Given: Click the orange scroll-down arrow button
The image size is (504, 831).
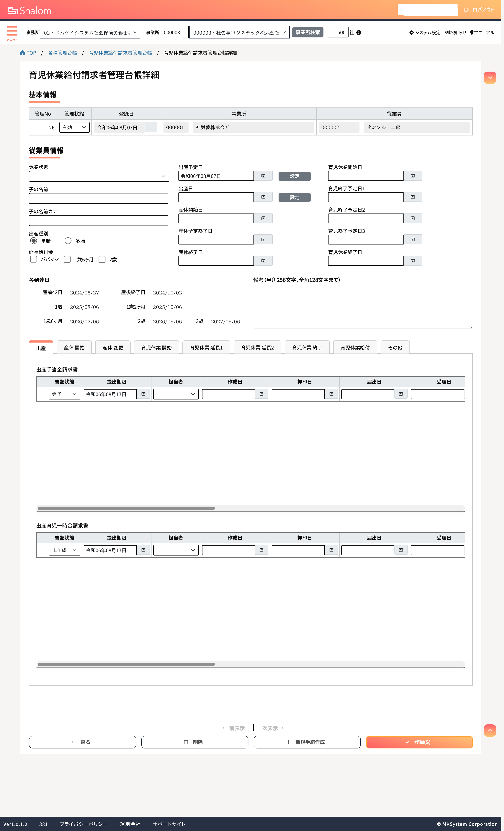Looking at the screenshot, I should point(490,77).
